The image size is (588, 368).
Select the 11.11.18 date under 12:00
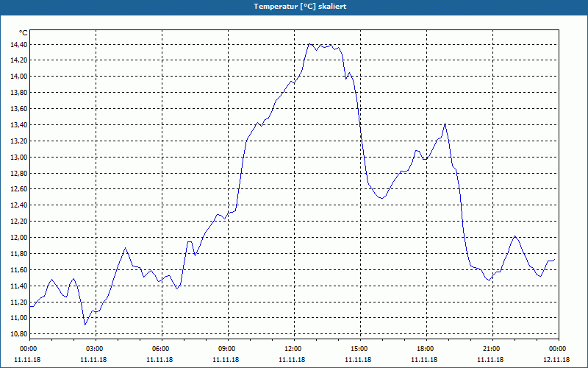pyautogui.click(x=292, y=360)
